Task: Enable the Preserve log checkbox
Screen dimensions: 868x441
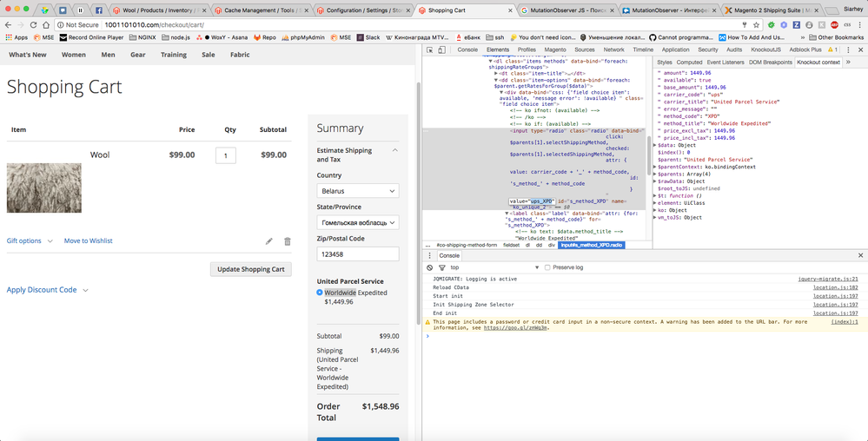Action: tap(547, 267)
